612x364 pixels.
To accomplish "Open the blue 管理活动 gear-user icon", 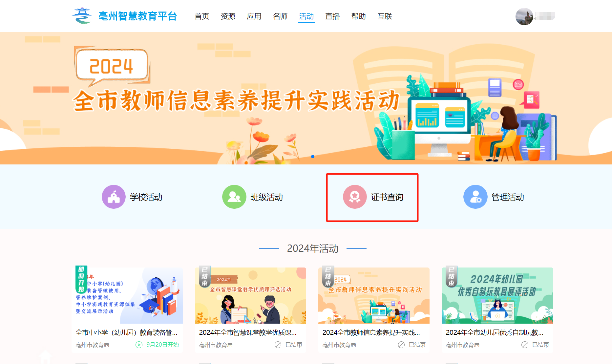I will (475, 197).
